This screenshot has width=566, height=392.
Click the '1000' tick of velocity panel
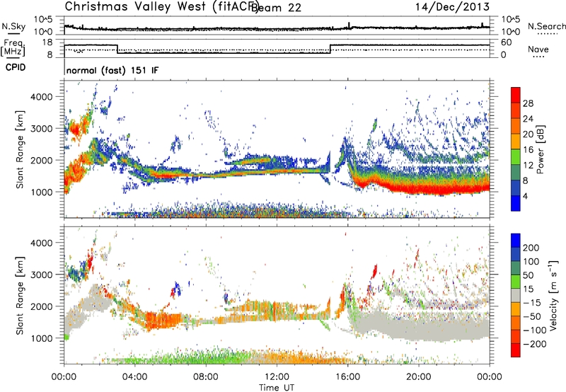[x=42, y=338]
